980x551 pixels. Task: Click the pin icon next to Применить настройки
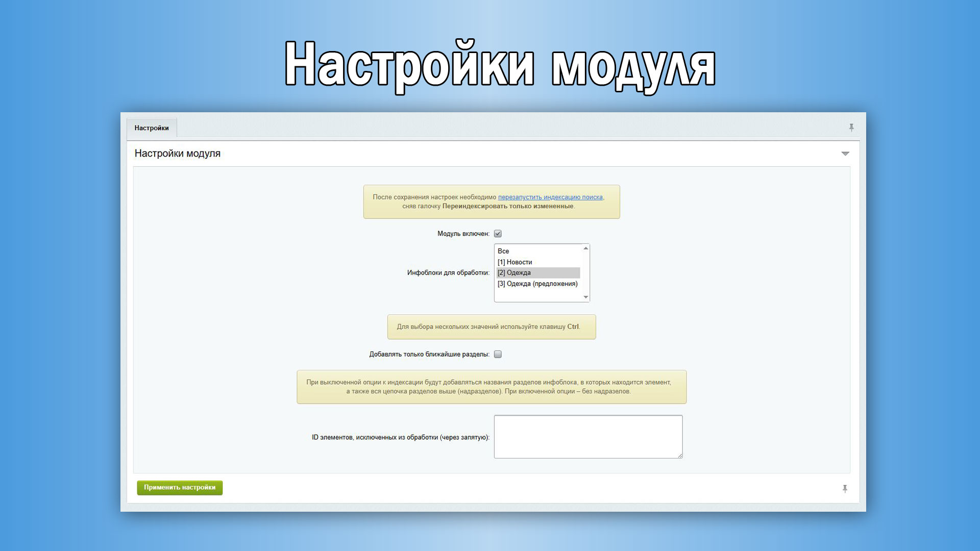845,488
